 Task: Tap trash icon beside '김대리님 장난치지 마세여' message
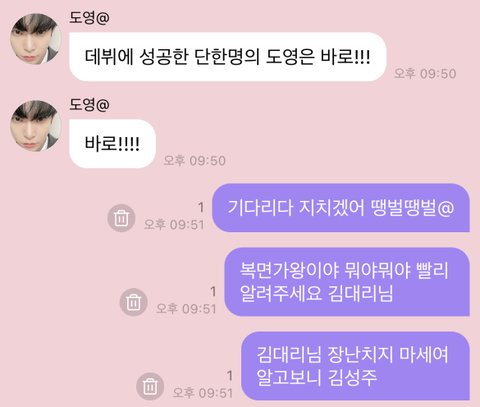(x=150, y=386)
